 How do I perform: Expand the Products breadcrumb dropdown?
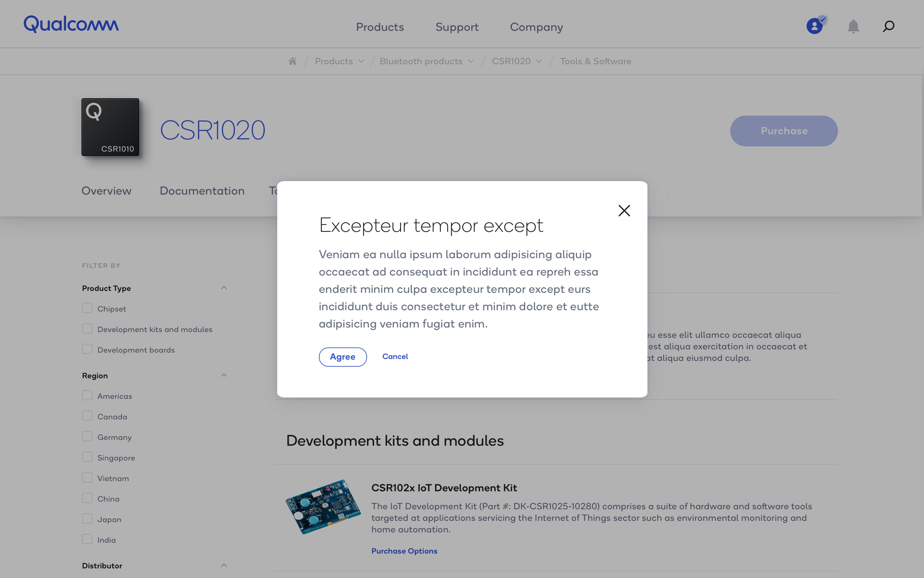361,61
